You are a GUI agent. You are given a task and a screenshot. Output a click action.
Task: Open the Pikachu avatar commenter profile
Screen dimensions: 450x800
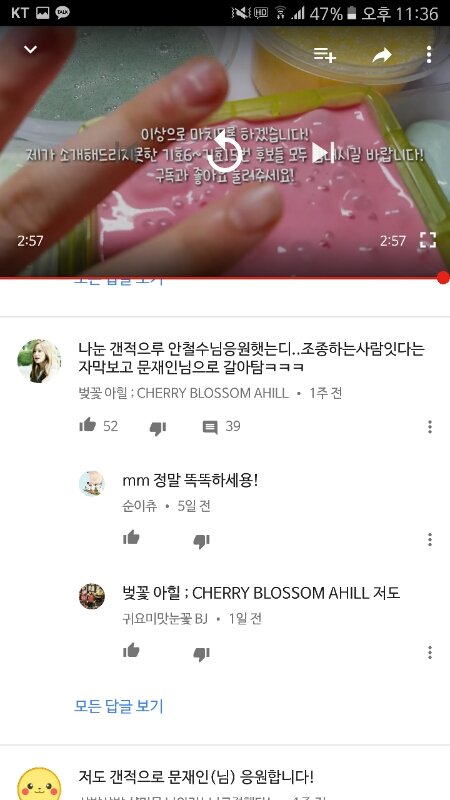(x=39, y=784)
